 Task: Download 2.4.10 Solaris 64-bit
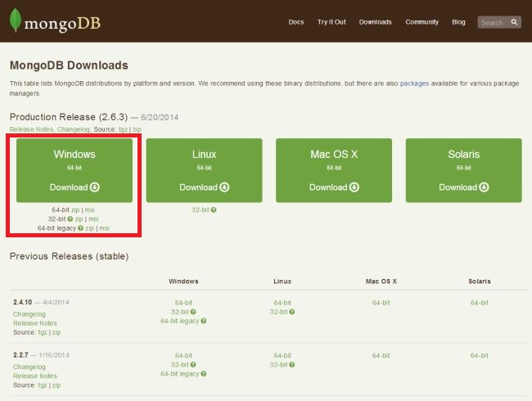point(480,303)
